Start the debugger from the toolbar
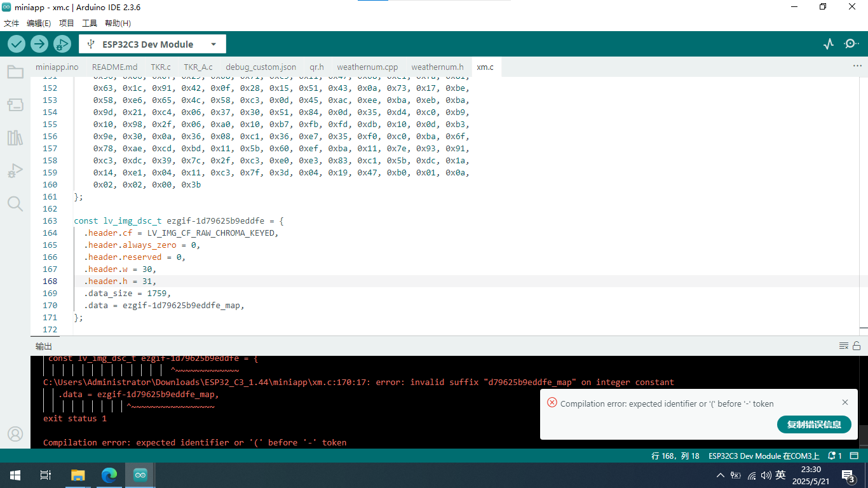868x488 pixels. [x=62, y=44]
